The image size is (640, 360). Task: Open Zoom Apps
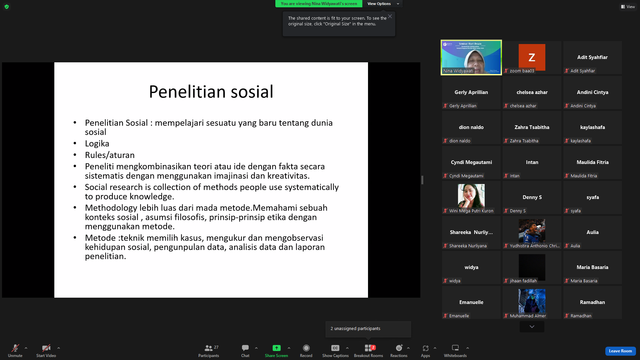(425, 350)
